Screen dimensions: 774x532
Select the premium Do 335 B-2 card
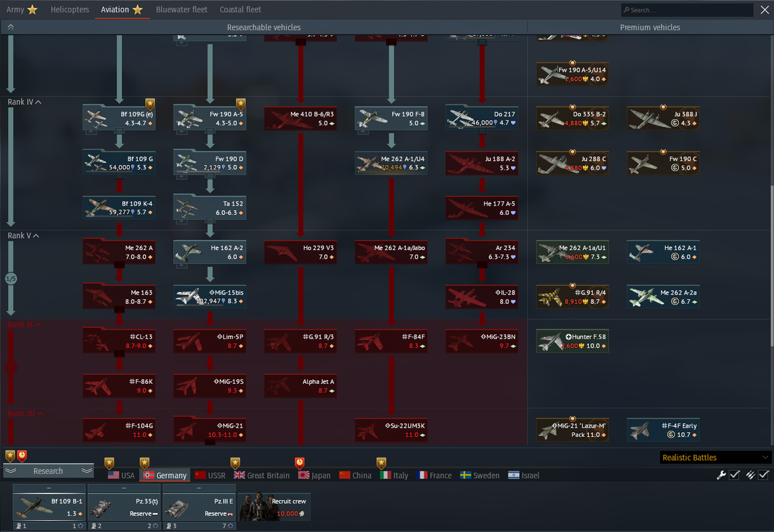point(572,118)
